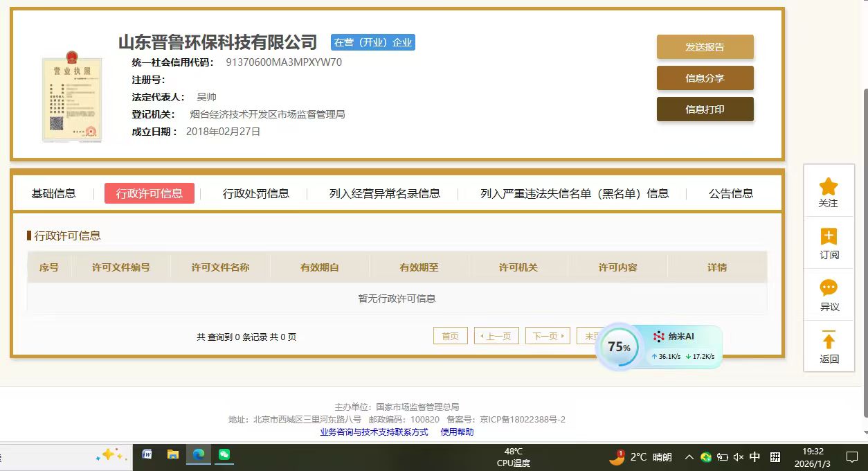This screenshot has width=868, height=471.
Task: Click the 许可文件名称 column header
Action: [220, 267]
